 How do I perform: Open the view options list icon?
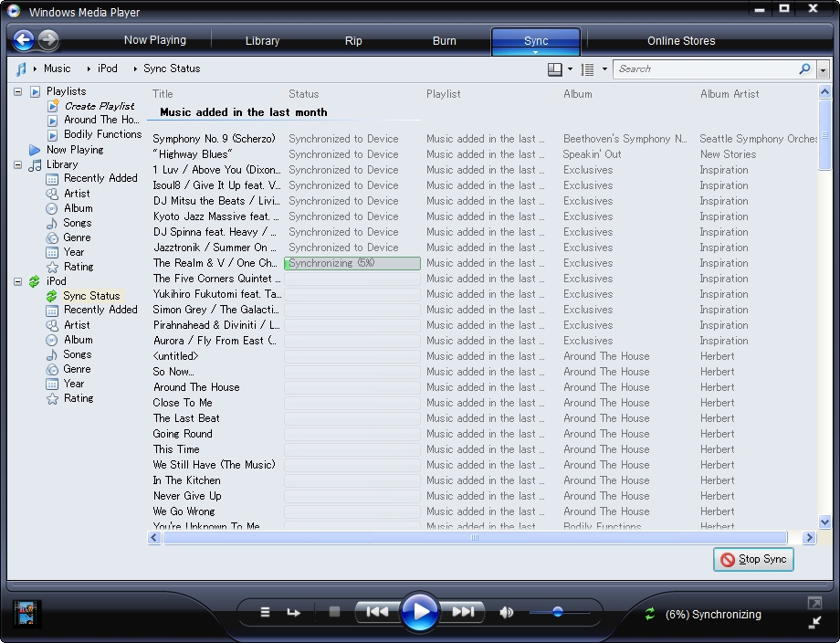(588, 69)
